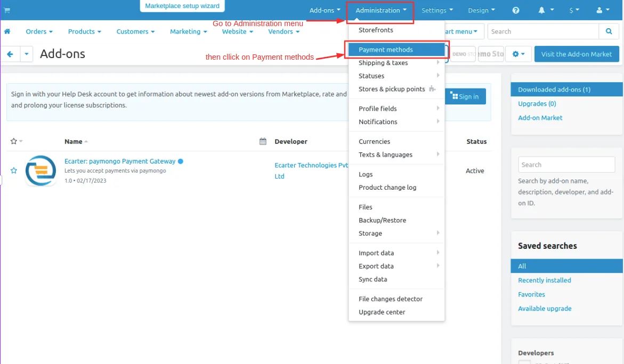
Task: Click the back arrow button
Action: (10, 54)
